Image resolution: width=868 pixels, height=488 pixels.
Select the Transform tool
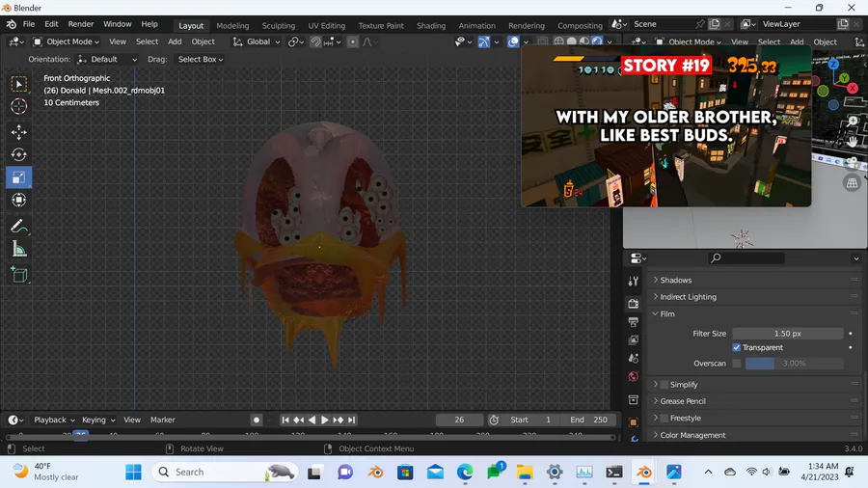(x=19, y=200)
